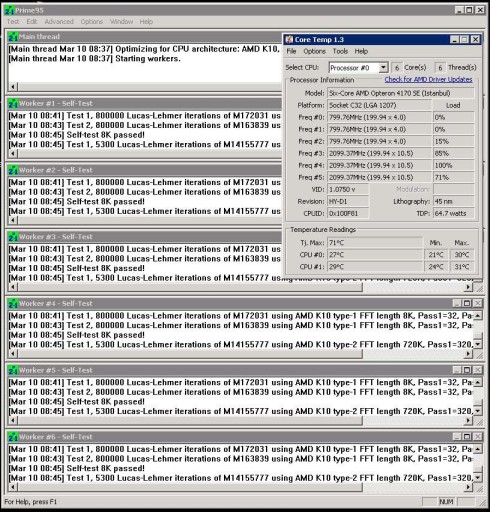Open the File menu in Core Temp

[291, 51]
